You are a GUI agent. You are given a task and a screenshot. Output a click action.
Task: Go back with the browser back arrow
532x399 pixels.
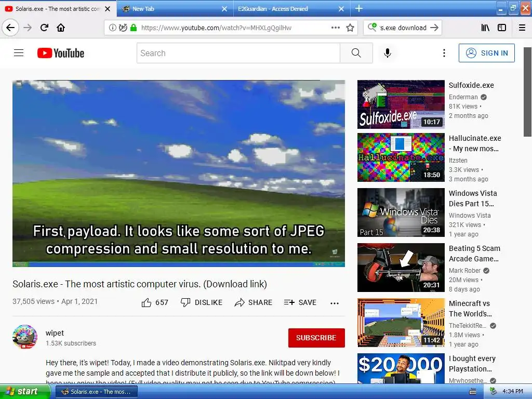pos(10,28)
